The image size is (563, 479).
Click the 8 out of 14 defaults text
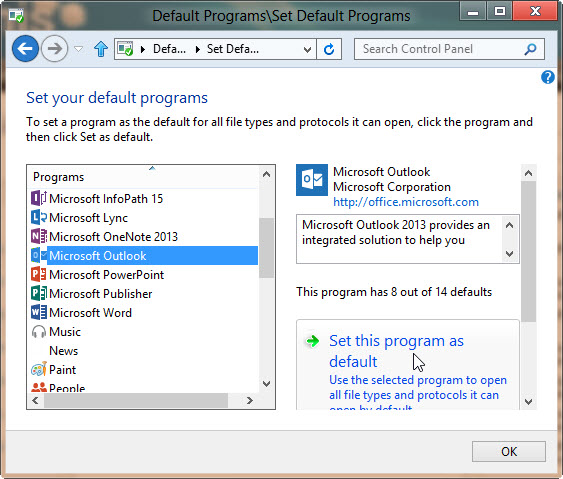click(394, 292)
